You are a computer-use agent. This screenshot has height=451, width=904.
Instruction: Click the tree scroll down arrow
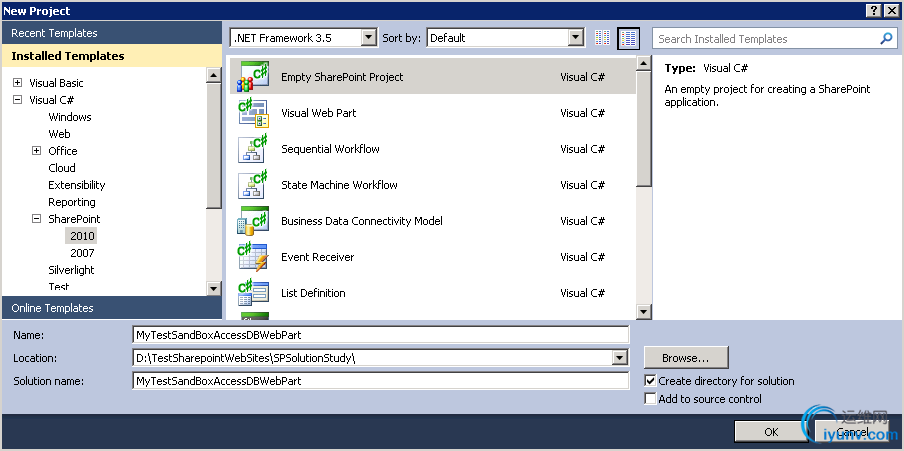coord(214,288)
